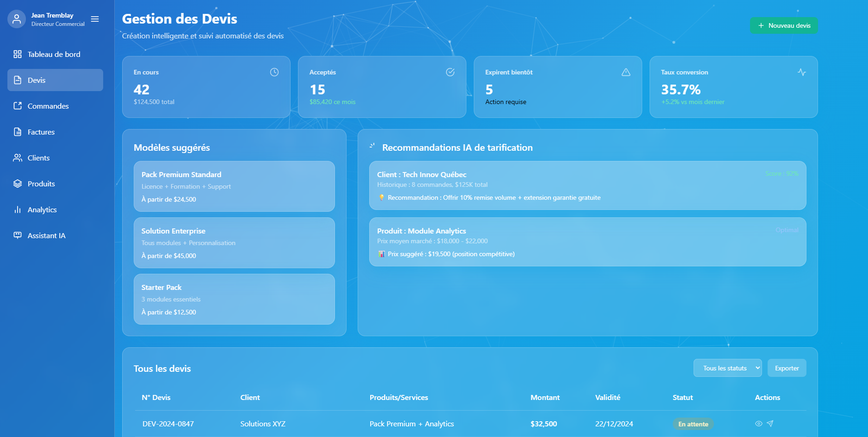Click the user avatar icon
Image resolution: width=868 pixels, height=437 pixels.
click(17, 19)
